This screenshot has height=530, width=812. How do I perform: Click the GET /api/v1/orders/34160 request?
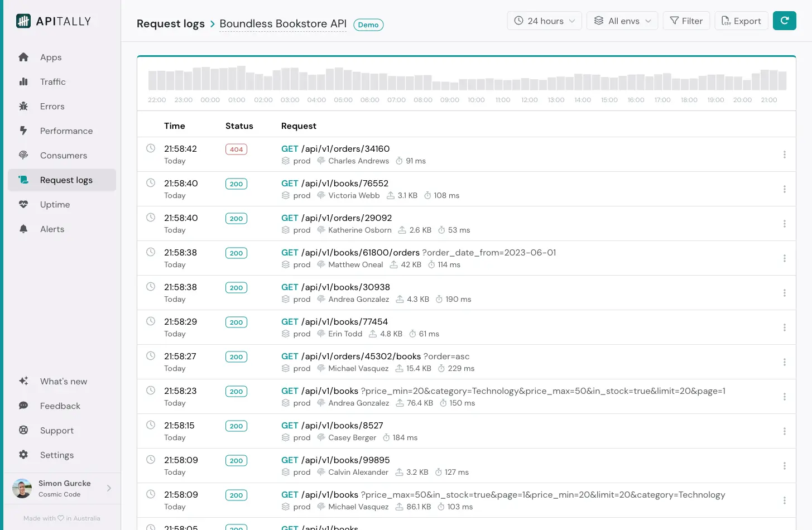pyautogui.click(x=335, y=149)
